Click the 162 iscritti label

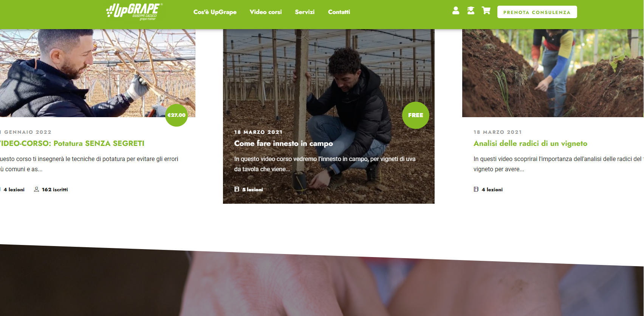[55, 190]
